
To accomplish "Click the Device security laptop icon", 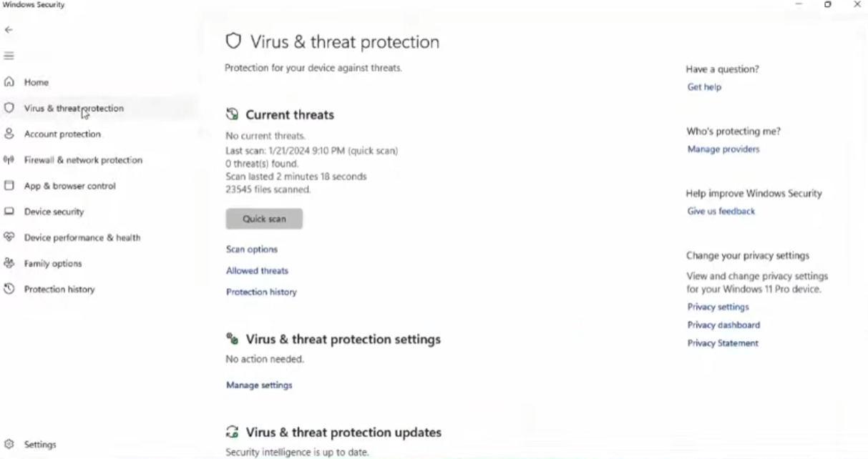I will 9,212.
